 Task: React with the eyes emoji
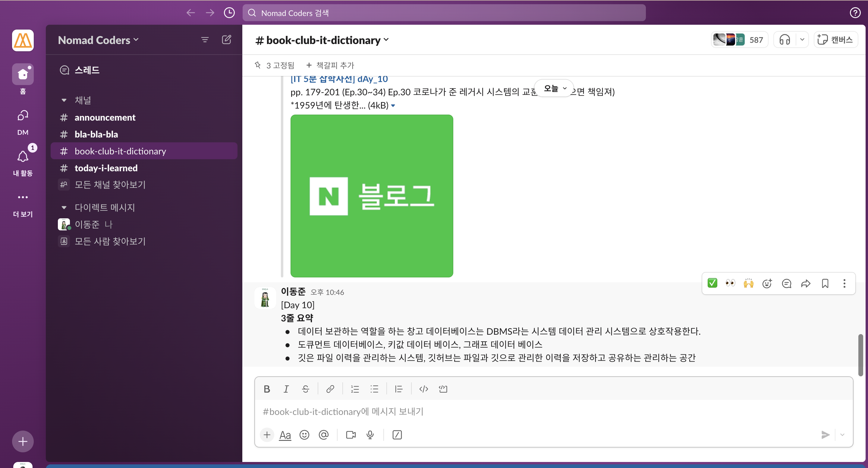730,283
